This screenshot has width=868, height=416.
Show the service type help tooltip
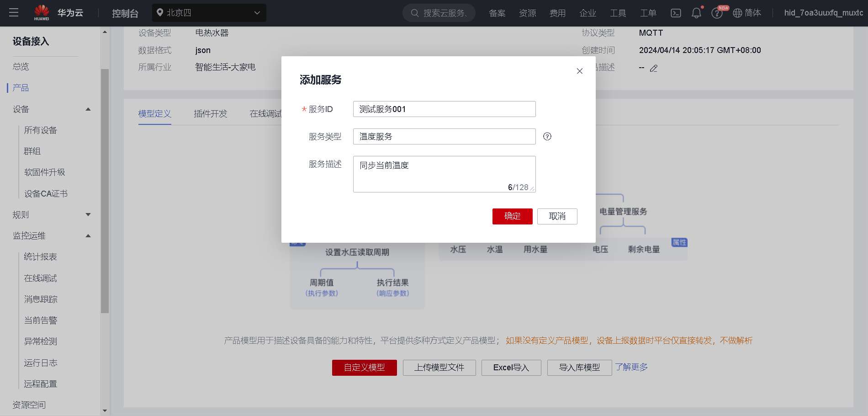547,136
